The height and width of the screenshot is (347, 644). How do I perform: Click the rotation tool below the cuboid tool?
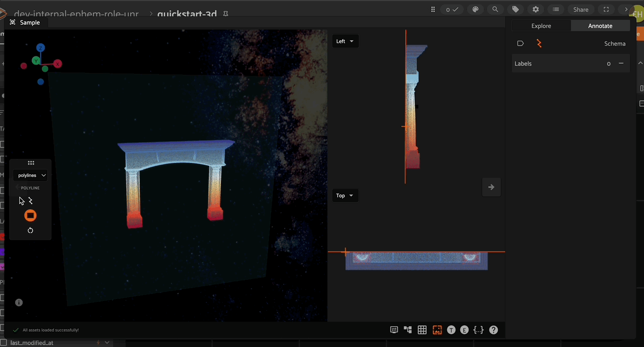pyautogui.click(x=30, y=230)
